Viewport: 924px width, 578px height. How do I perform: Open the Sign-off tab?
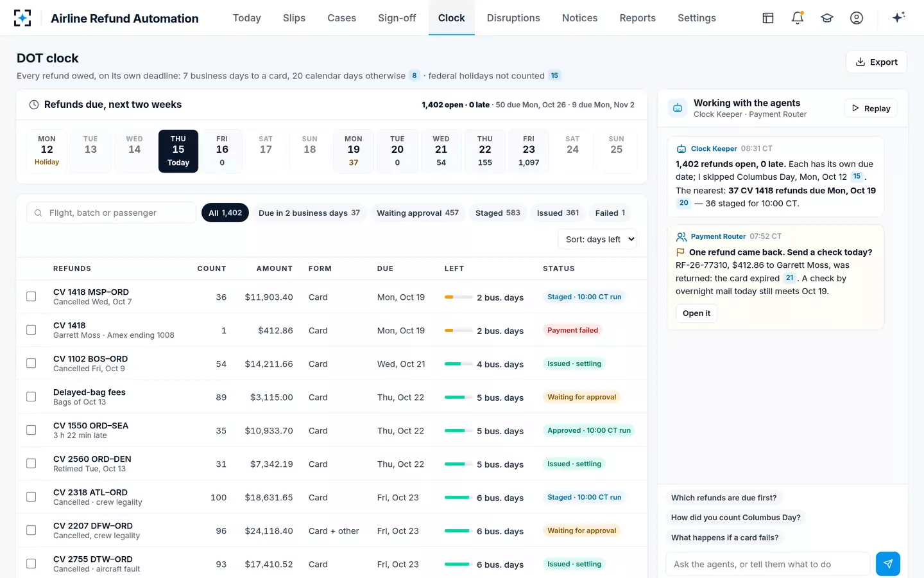[x=397, y=18]
